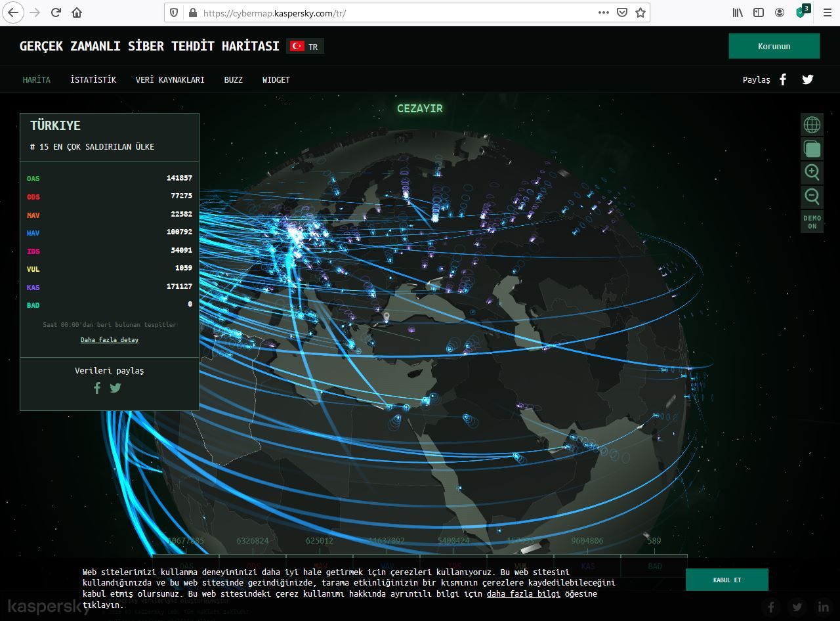Select the BAD row showing 0

[110, 305]
